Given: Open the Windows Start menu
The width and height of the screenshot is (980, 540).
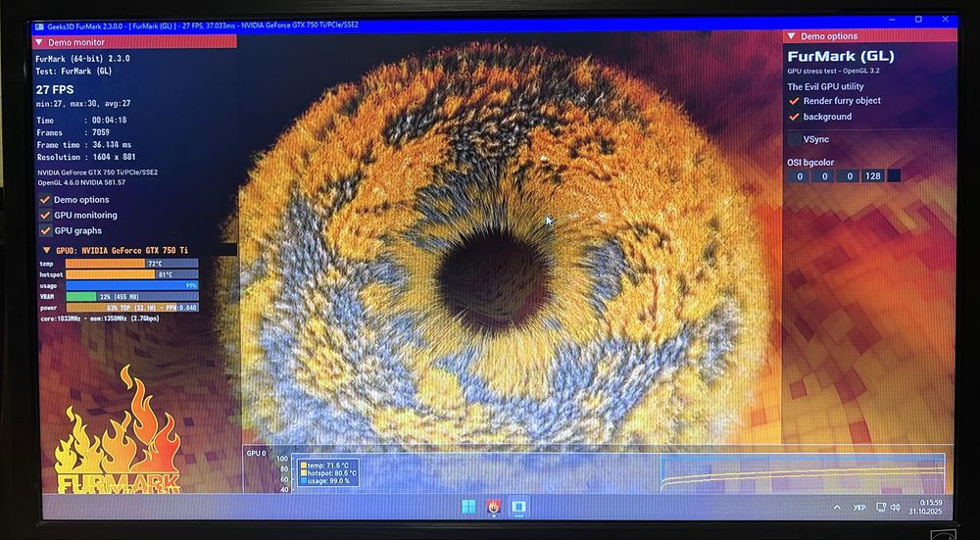Looking at the screenshot, I should pyautogui.click(x=468, y=507).
